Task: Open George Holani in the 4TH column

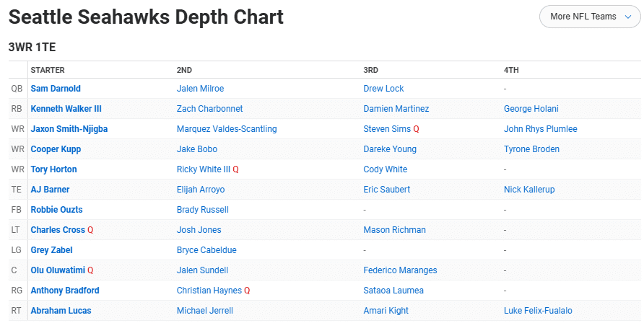Action: [531, 109]
